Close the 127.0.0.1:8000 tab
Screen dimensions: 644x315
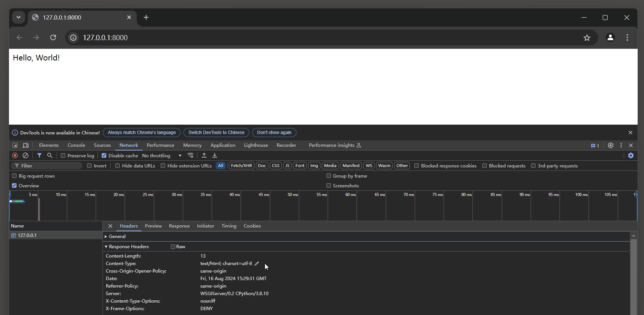129,17
